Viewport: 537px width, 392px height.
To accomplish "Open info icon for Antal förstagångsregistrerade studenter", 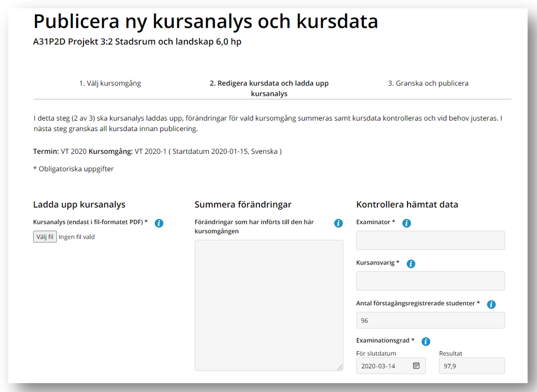I will (x=491, y=304).
